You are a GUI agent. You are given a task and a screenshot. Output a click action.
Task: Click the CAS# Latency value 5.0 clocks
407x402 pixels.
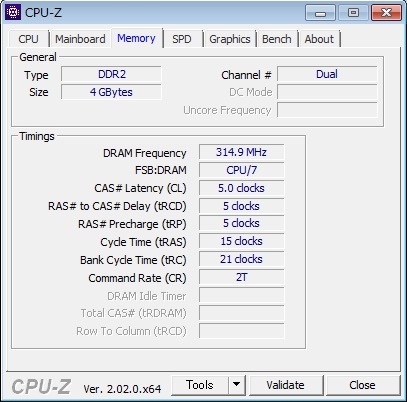tap(242, 188)
